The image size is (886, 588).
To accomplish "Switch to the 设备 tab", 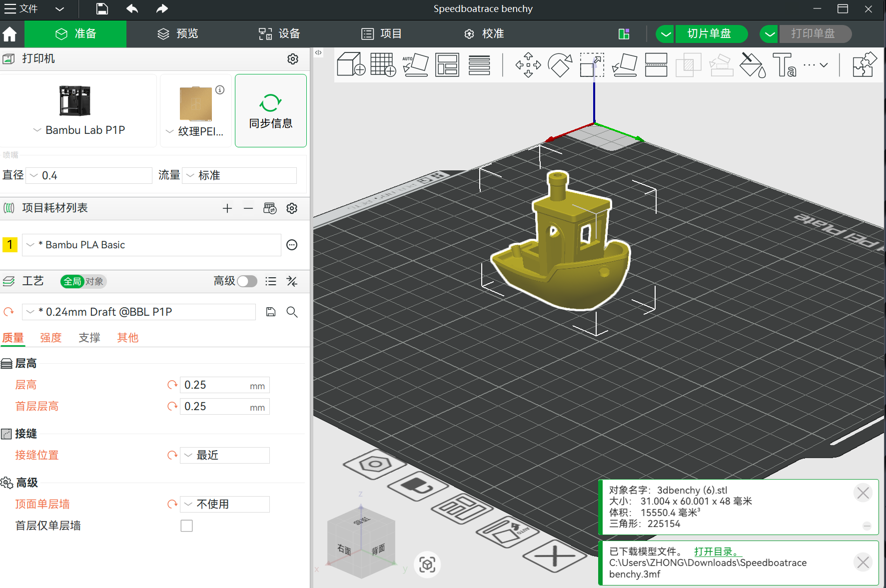I will (279, 34).
